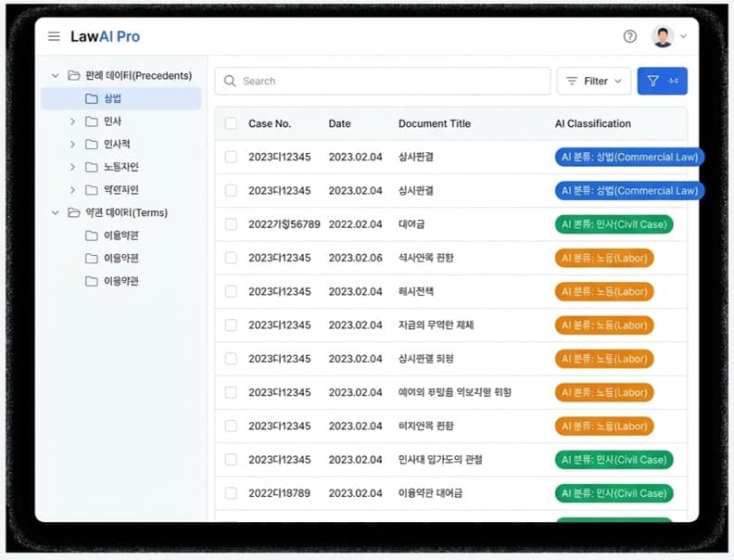Check the 2022기정56789 row checkbox

pyautogui.click(x=231, y=224)
